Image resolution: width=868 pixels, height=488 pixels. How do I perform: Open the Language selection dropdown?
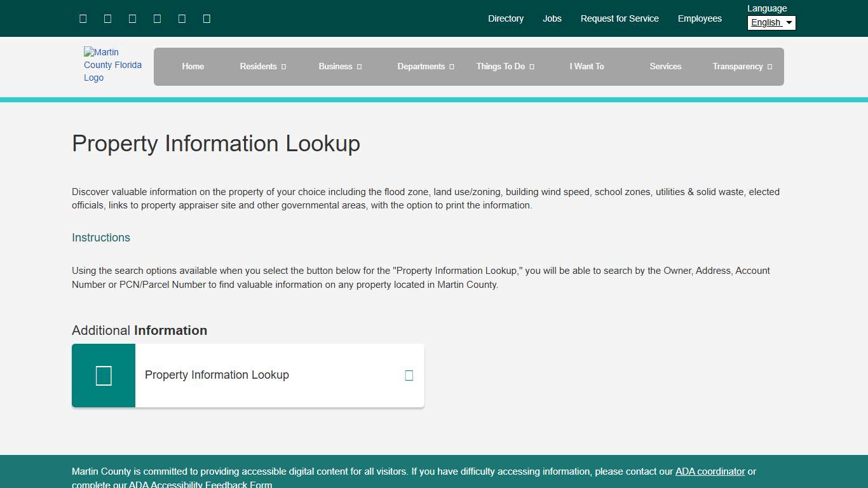click(771, 22)
